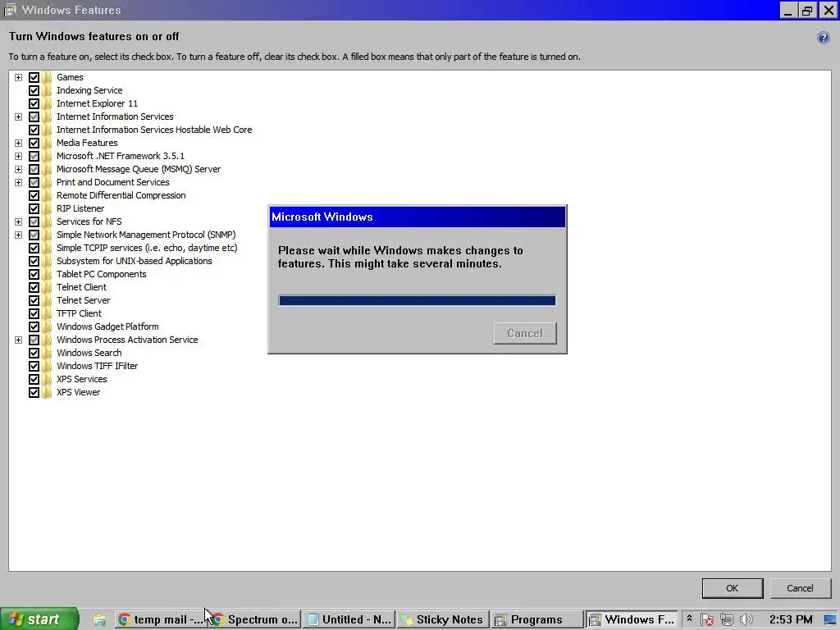Uncheck the XPS Services checkbox
This screenshot has height=630, width=840.
coord(34,379)
